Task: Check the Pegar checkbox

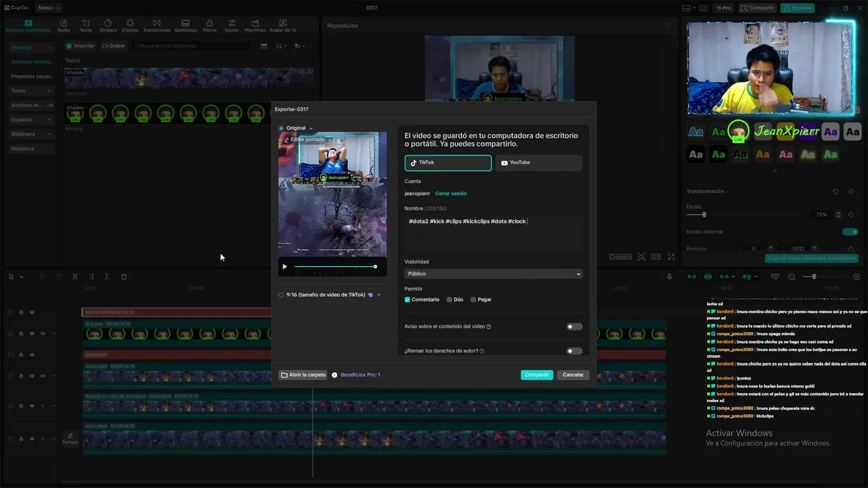Action: [x=473, y=300]
